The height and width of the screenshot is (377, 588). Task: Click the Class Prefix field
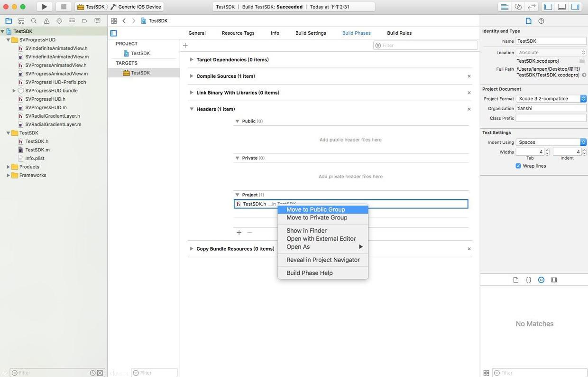(x=551, y=118)
